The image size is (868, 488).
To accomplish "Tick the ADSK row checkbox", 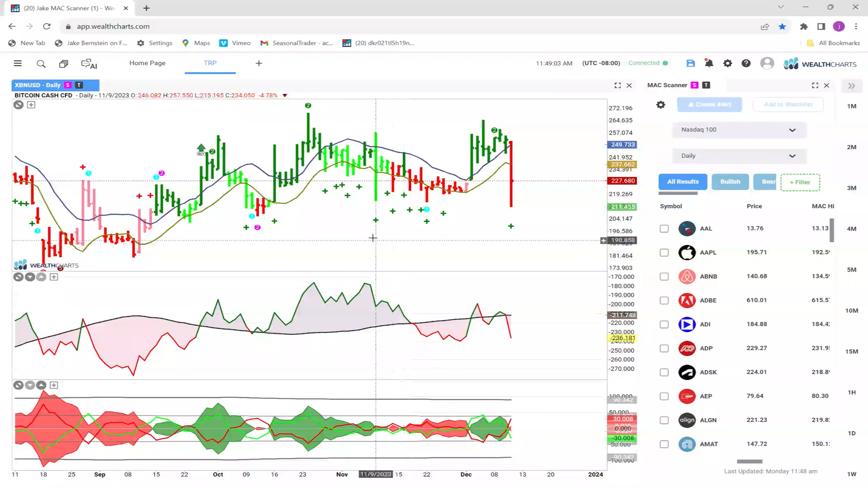I will 664,372.
